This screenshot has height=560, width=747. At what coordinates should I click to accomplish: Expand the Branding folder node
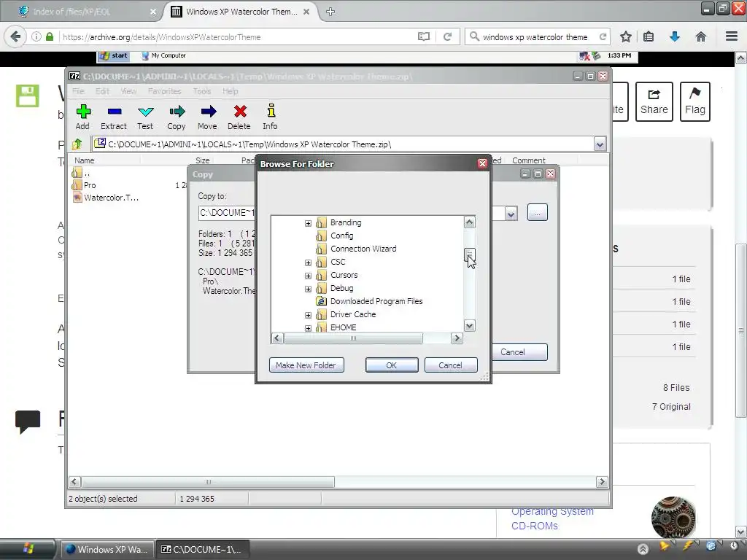tap(309, 223)
